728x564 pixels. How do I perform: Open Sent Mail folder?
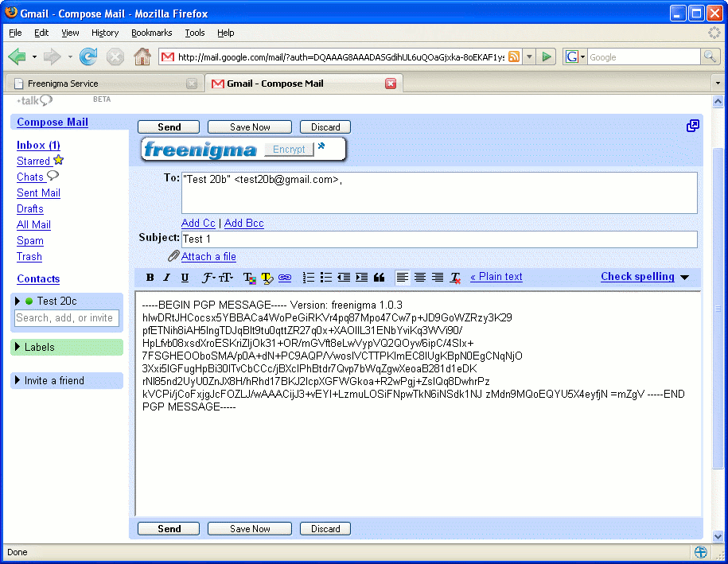[x=38, y=193]
